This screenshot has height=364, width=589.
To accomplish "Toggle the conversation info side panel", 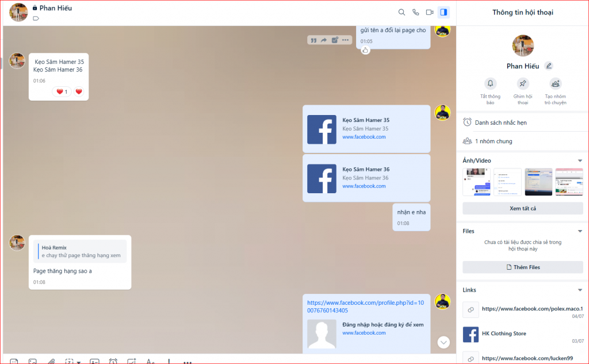I will coord(443,12).
